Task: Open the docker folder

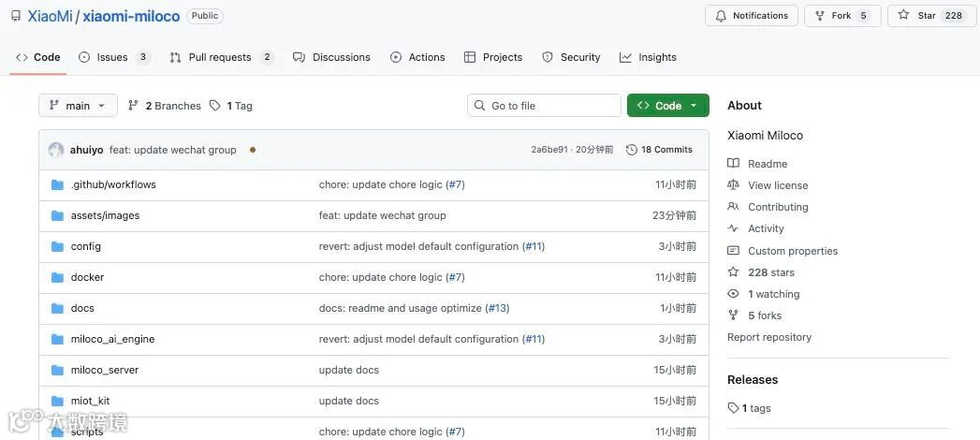Action: coord(87,277)
